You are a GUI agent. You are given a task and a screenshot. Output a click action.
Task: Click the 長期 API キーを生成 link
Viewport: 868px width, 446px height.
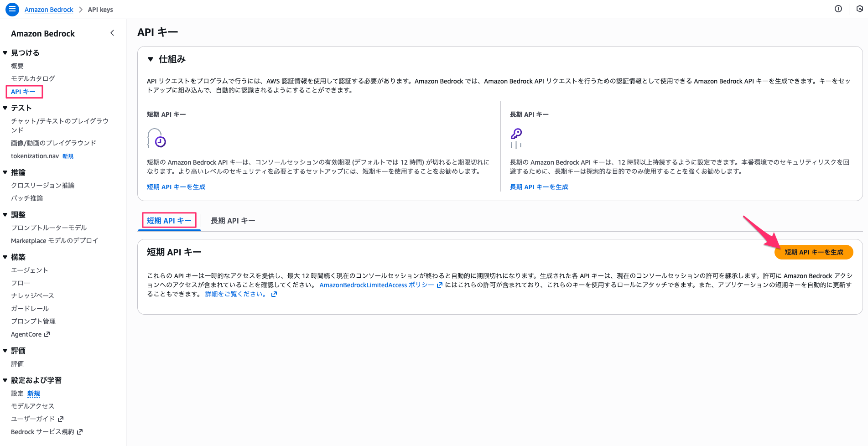click(539, 187)
